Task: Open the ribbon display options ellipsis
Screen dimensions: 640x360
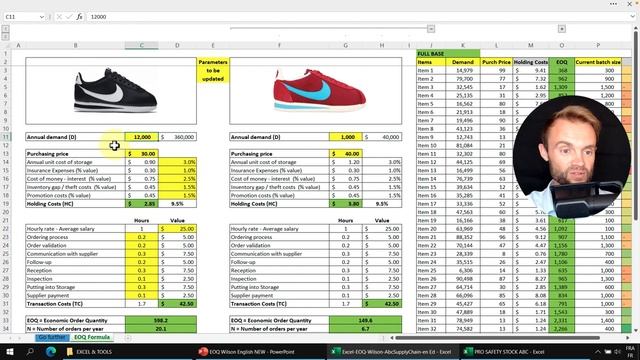Action: (x=613, y=4)
